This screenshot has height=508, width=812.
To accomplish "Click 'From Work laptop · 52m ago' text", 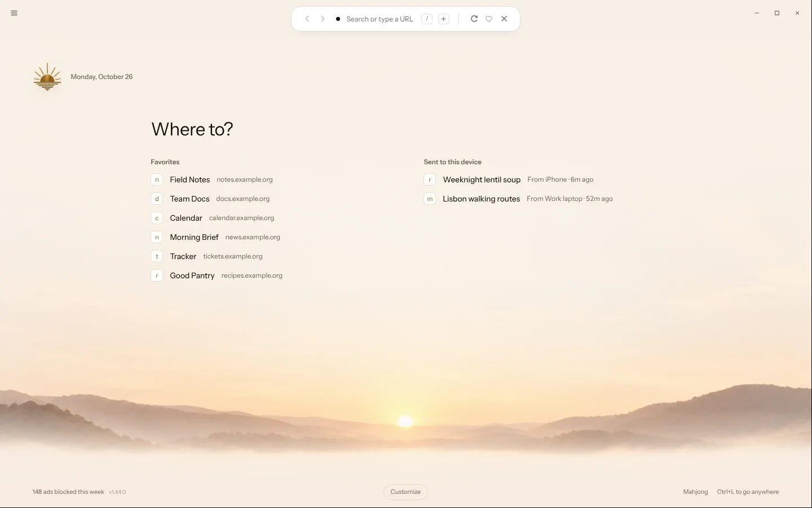I will pyautogui.click(x=570, y=199).
